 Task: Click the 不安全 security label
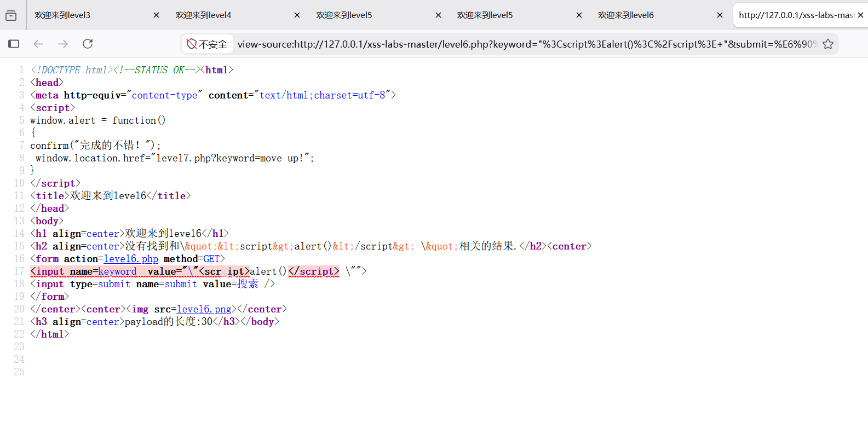click(x=213, y=44)
